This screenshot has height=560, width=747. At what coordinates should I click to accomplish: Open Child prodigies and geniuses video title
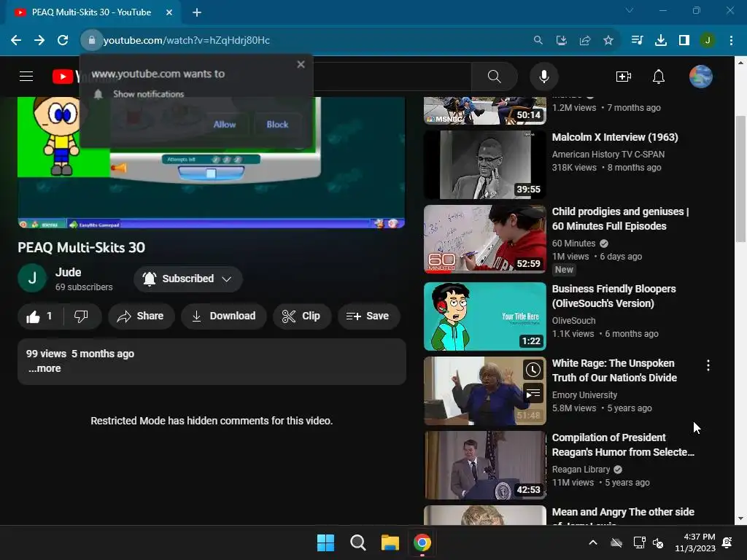coord(620,219)
